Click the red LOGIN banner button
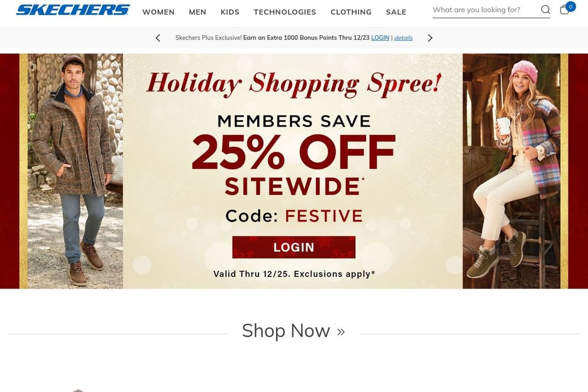 pyautogui.click(x=293, y=247)
